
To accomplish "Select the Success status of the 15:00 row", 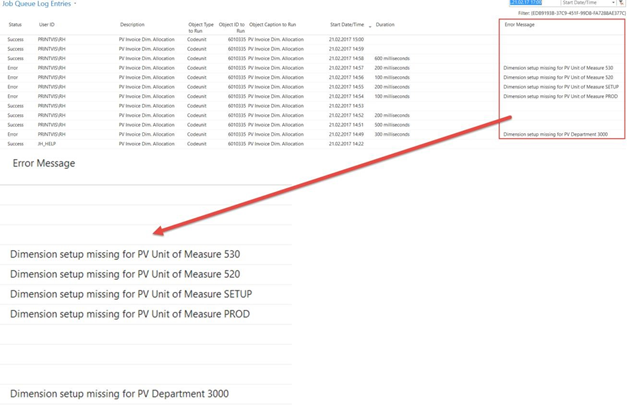I will 16,40.
